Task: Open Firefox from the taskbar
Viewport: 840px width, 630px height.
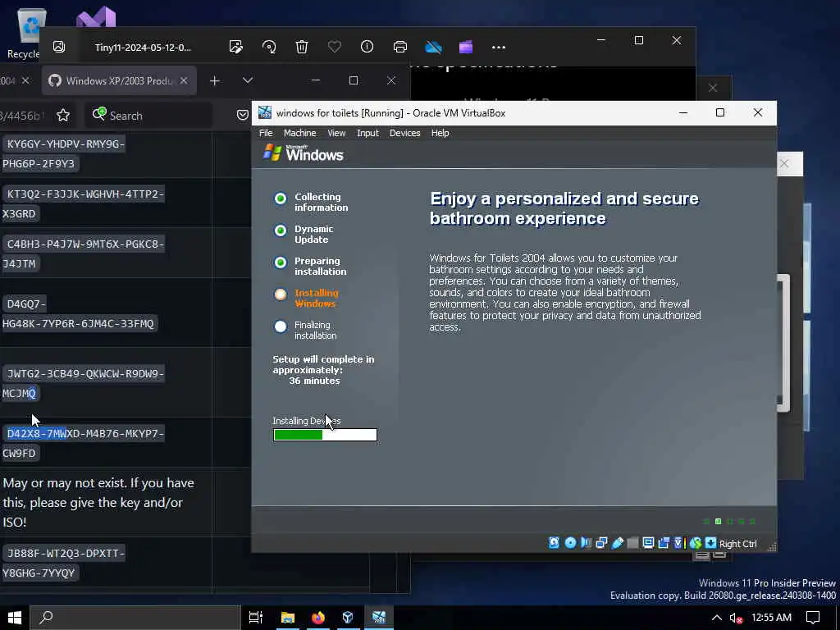Action: (318, 618)
